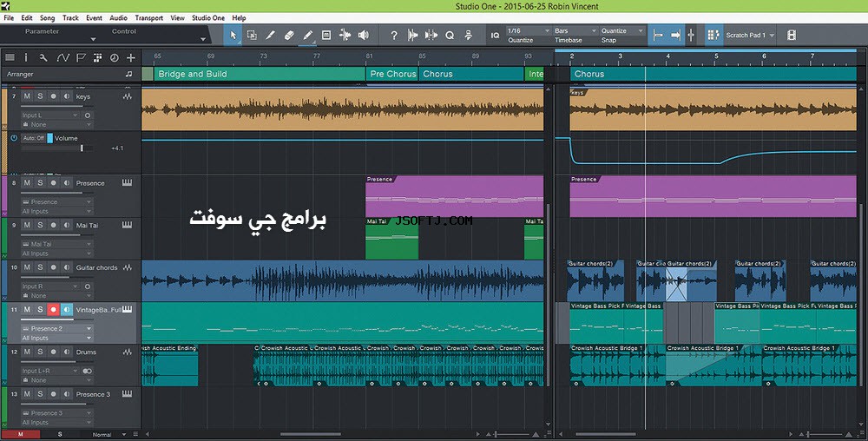Select the Split knife tool

pos(270,35)
